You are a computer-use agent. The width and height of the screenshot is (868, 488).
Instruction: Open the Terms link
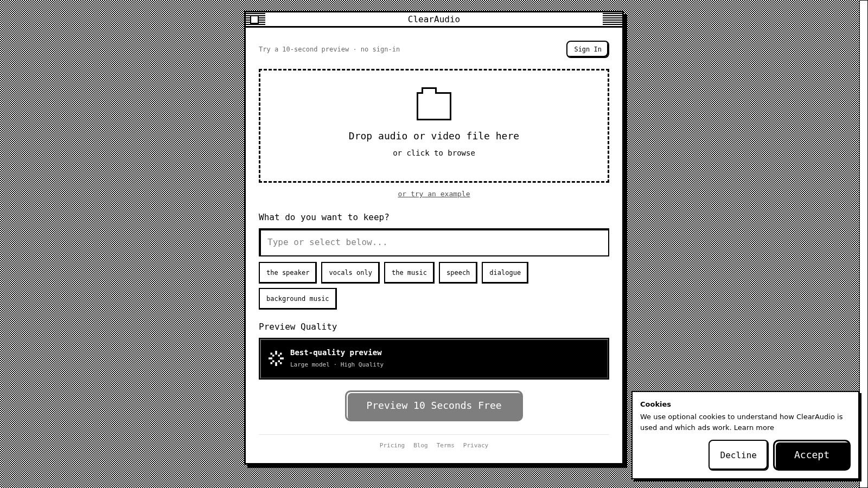[445, 446]
